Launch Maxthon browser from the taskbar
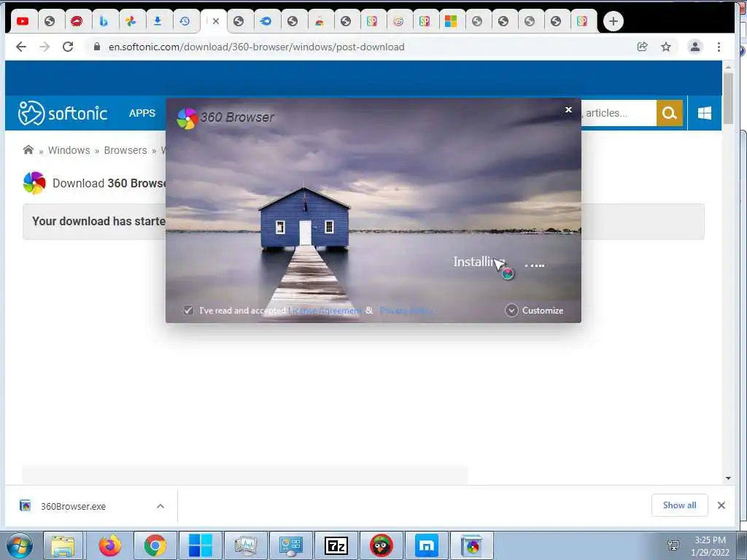The width and height of the screenshot is (747, 560). [426, 545]
